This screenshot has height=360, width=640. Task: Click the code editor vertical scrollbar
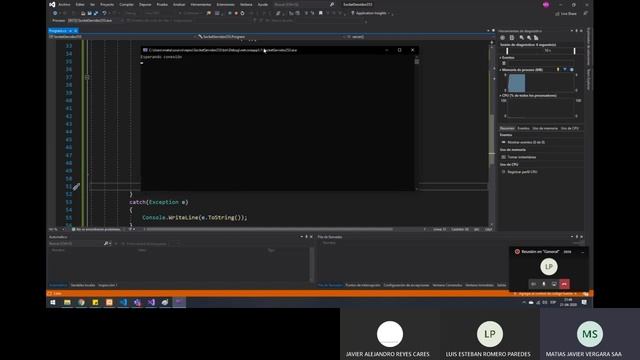[491, 133]
